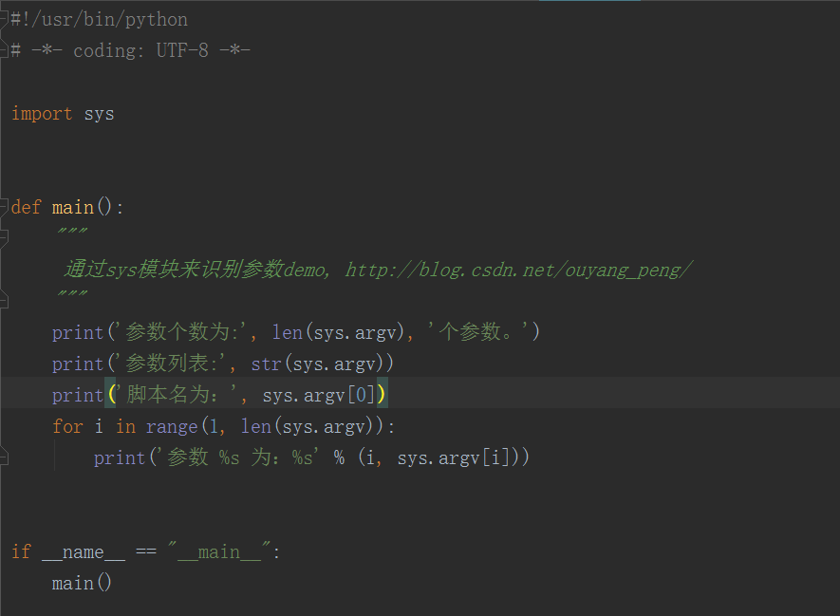Toggle fold marker at the docstring closing quotes
The width and height of the screenshot is (840, 616).
tap(3, 300)
